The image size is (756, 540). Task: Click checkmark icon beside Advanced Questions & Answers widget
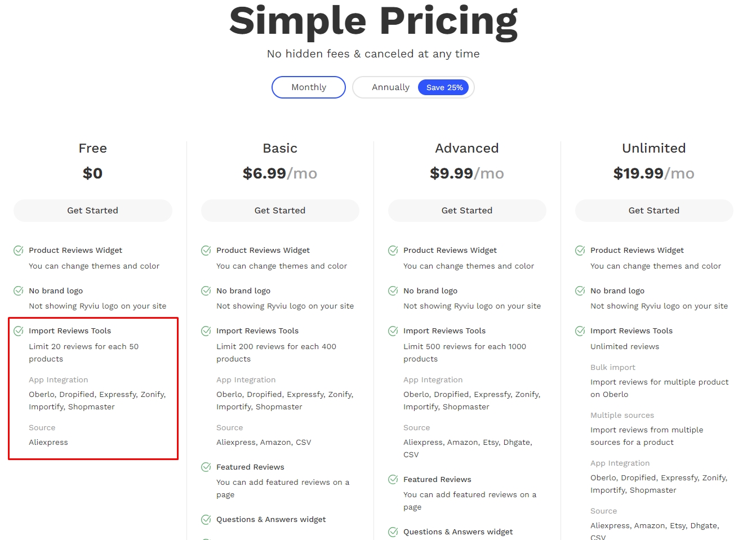393,532
